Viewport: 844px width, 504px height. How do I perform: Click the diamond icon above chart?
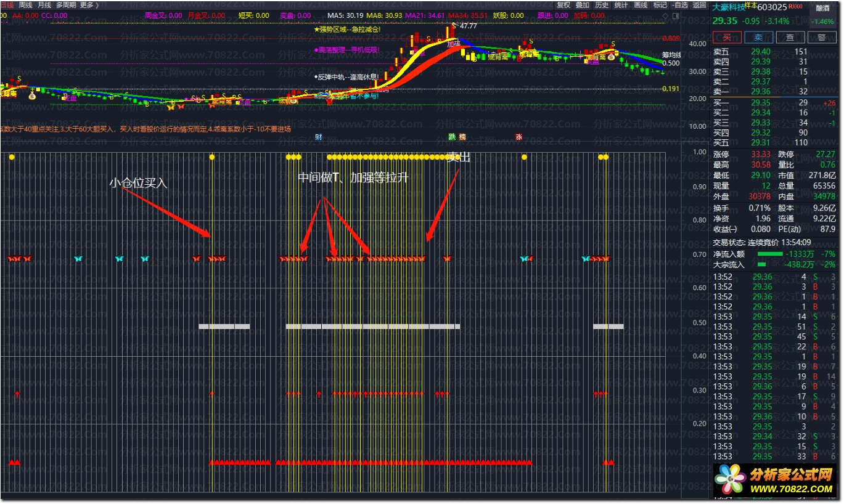pyautogui.click(x=665, y=15)
